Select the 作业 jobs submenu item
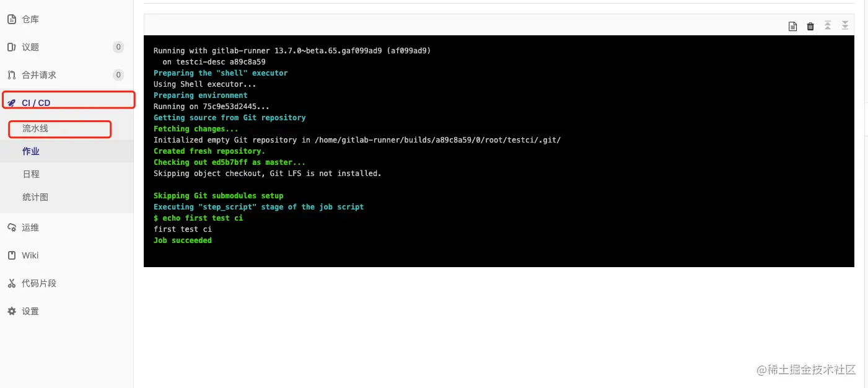 [x=31, y=151]
